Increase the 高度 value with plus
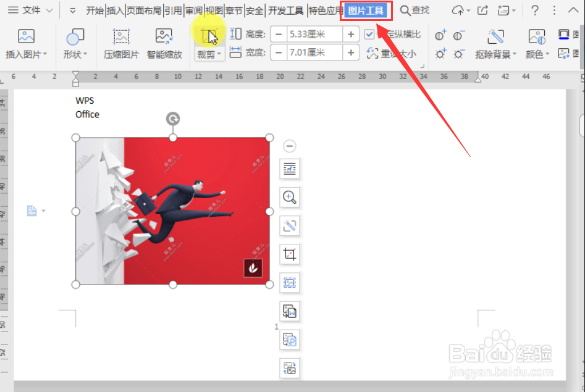 tap(351, 35)
